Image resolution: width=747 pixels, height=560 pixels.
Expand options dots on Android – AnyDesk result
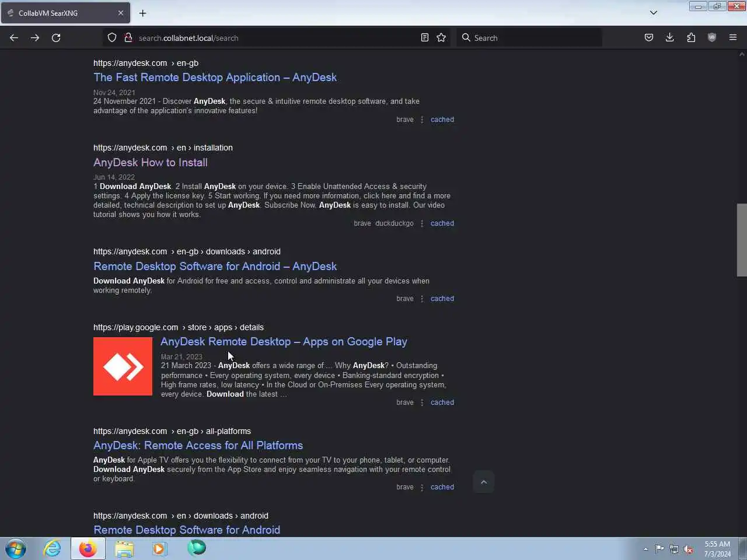tap(422, 299)
